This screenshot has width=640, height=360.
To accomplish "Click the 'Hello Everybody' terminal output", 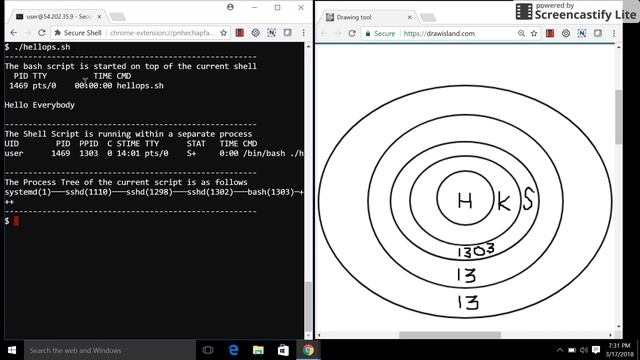I will coord(40,105).
